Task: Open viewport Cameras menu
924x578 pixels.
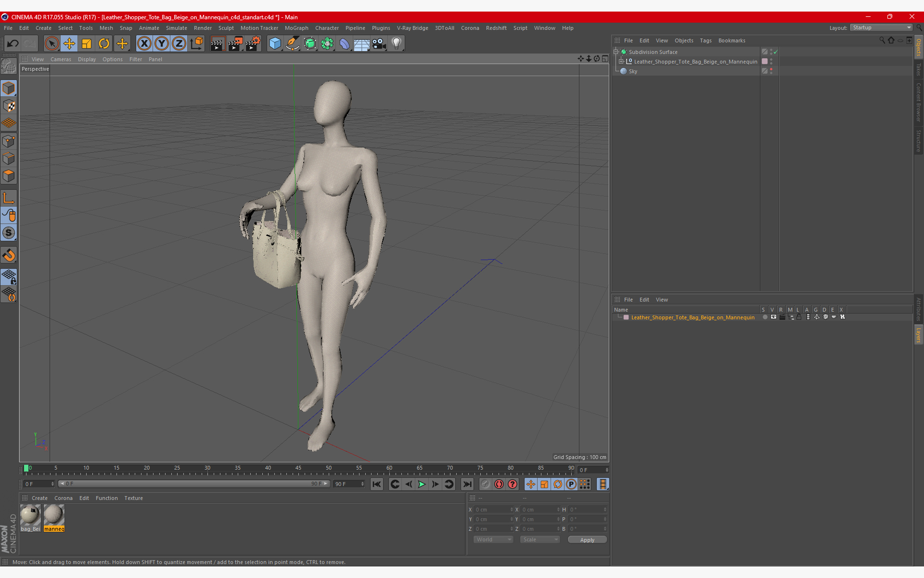Action: pos(61,59)
